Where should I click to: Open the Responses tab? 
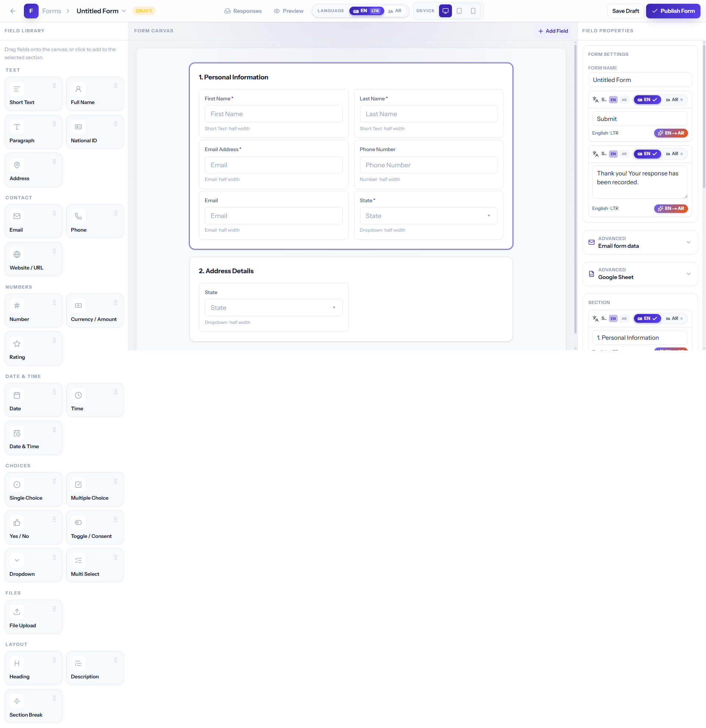[x=243, y=11]
